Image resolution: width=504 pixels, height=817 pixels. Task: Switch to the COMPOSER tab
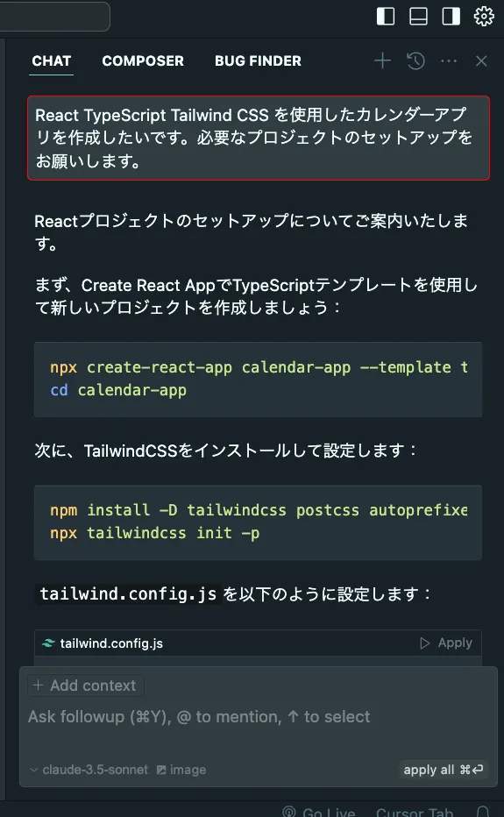[143, 61]
